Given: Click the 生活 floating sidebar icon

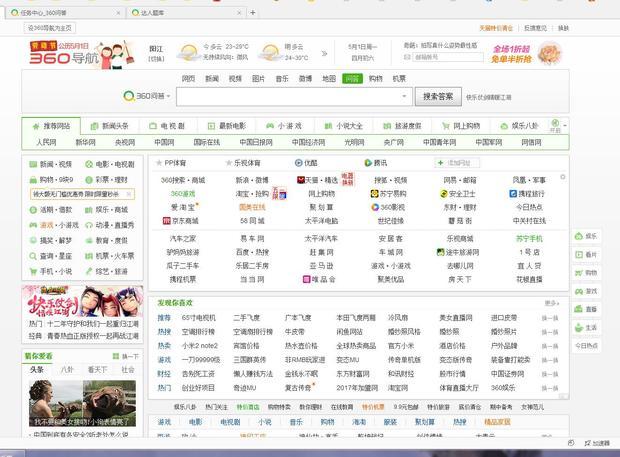Looking at the screenshot, I should click(579, 328).
